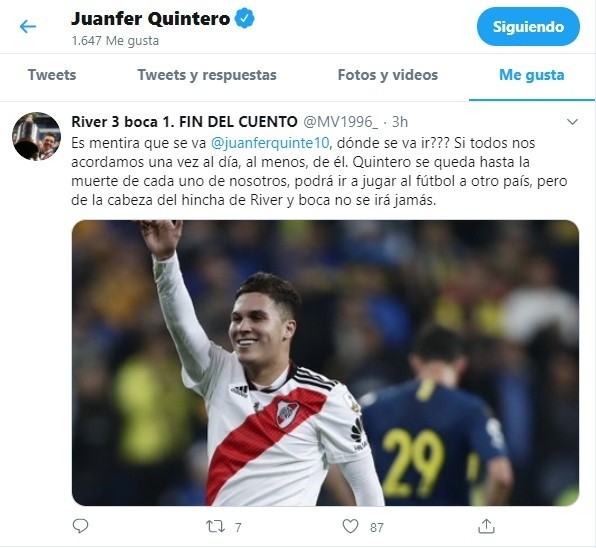Screen dimensions: 596x548
Task: Open River 3 boca 1 author name
Action: tap(184, 122)
